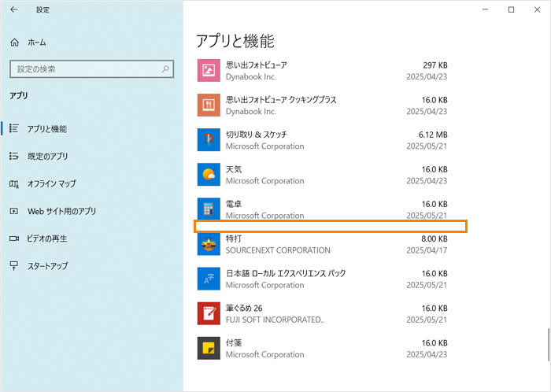This screenshot has height=392, width=551.
Task: Click the 8.00 KB size value
Action: pos(435,239)
